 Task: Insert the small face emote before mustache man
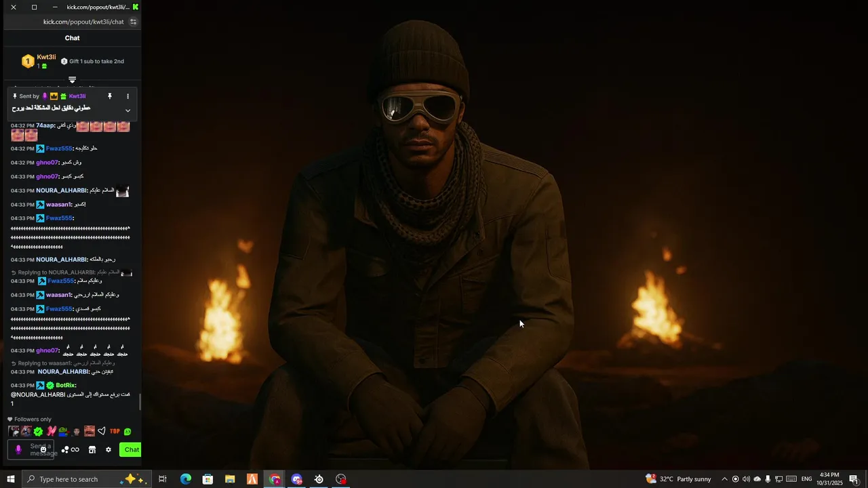pyautogui.click(x=76, y=431)
